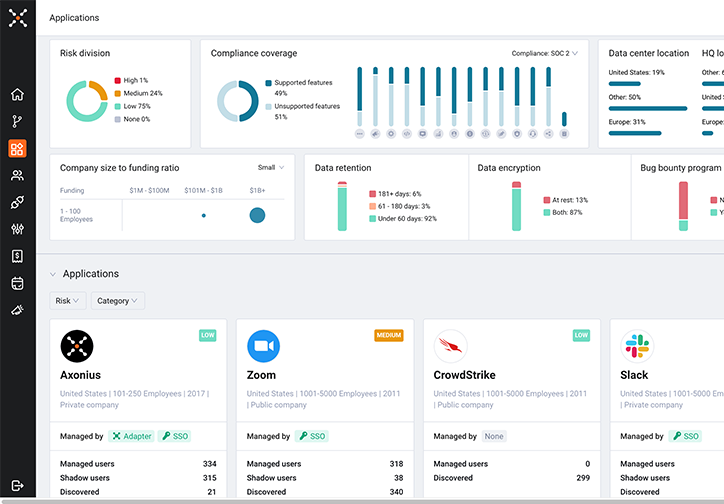Click the branch icon in sidebar
The image size is (724, 504).
pos(17,122)
